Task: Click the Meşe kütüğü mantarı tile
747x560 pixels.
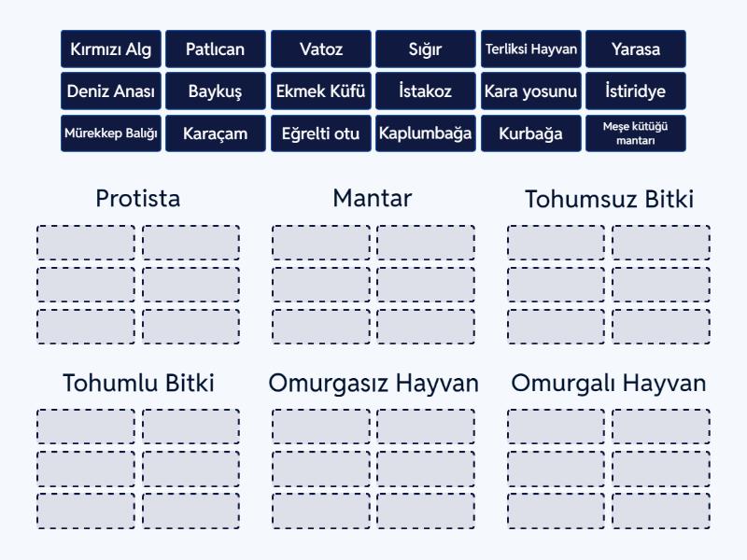Action: (636, 133)
